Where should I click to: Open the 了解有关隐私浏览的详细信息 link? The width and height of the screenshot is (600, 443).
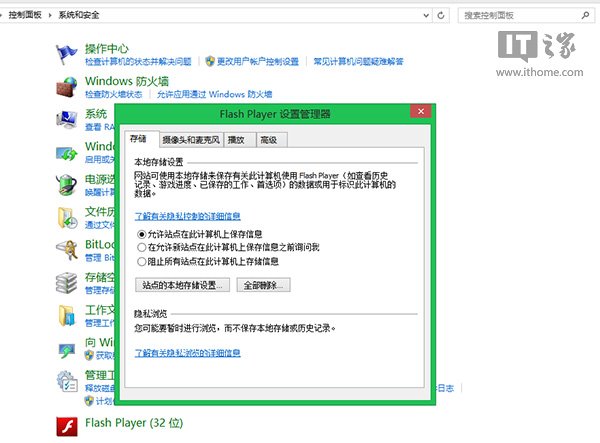187,353
